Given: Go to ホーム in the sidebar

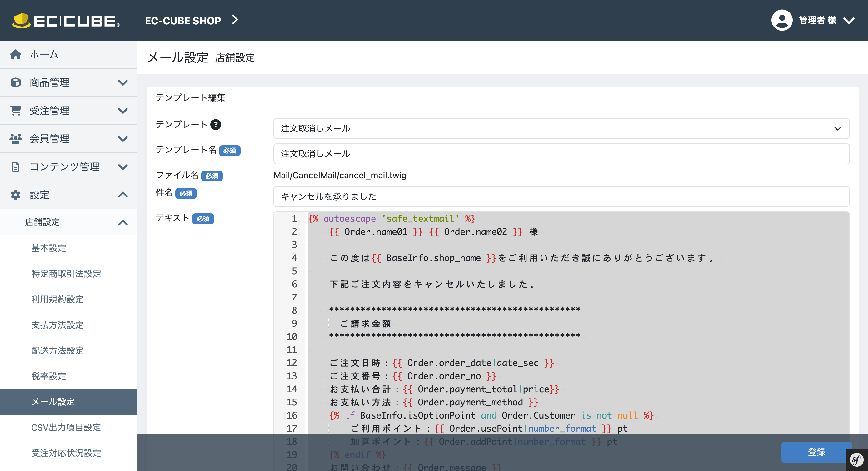Looking at the screenshot, I should tap(68, 54).
